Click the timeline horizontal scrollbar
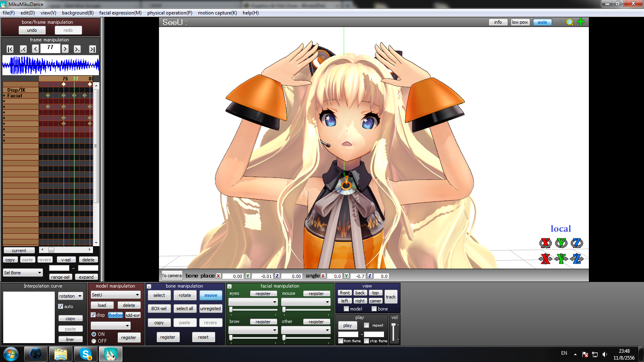Screen dimensions: 644x362 click(66, 250)
